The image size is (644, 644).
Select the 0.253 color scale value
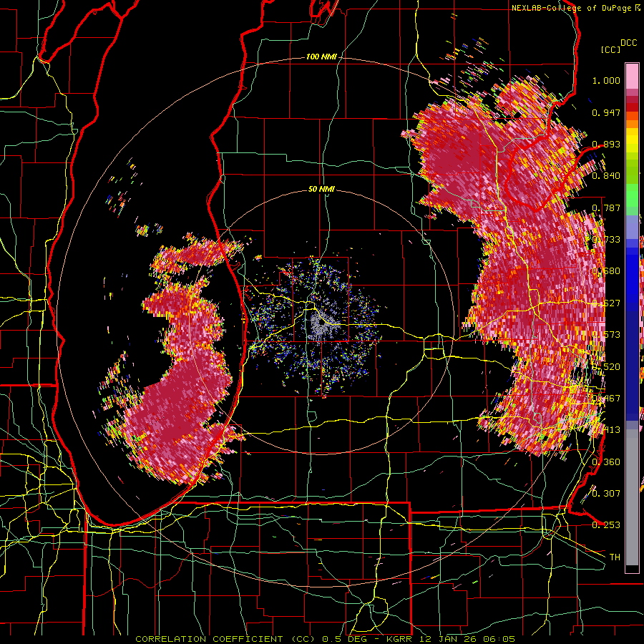pyautogui.click(x=606, y=525)
